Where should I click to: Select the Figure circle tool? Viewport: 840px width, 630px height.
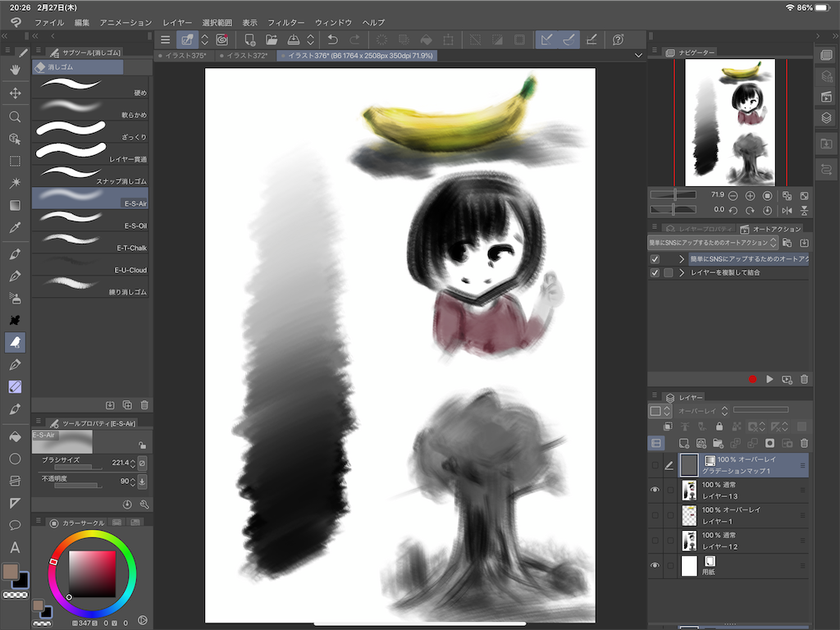click(15, 459)
